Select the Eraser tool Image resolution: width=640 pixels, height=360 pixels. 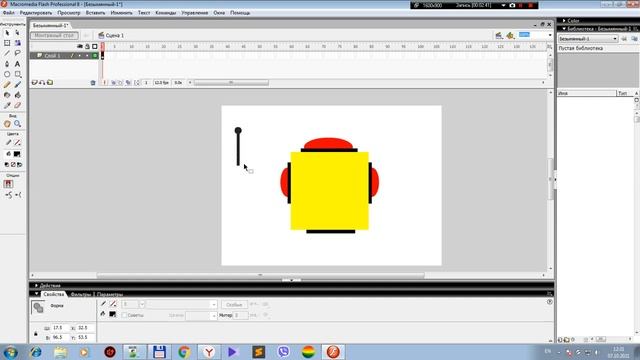pos(18,105)
